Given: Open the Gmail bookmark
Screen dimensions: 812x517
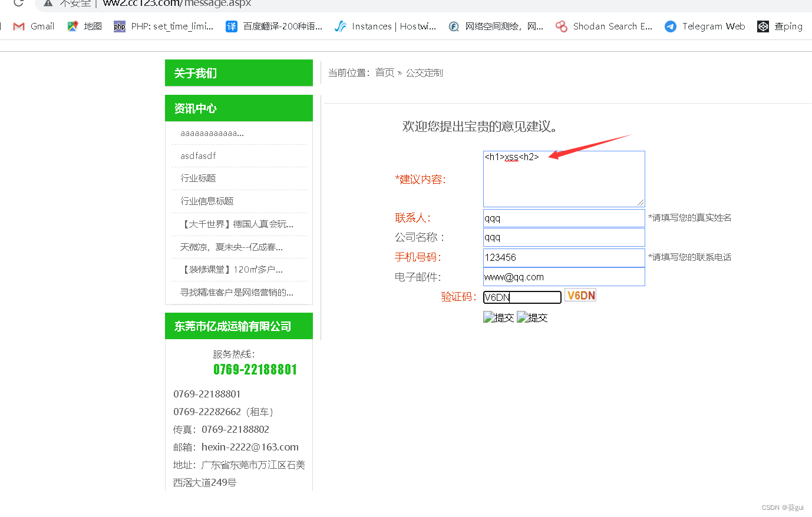Looking at the screenshot, I should click(x=34, y=26).
